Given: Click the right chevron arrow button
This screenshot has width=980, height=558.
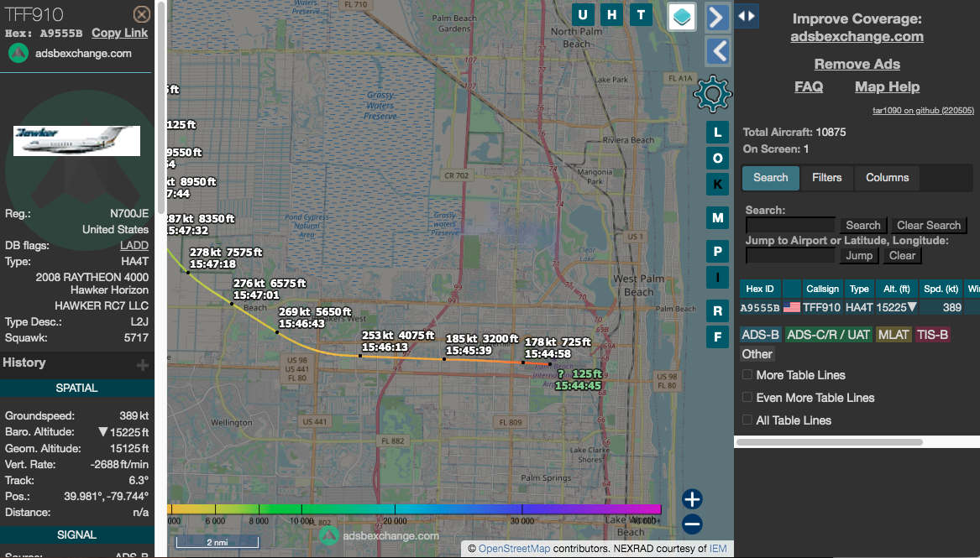Looking at the screenshot, I should (x=718, y=18).
